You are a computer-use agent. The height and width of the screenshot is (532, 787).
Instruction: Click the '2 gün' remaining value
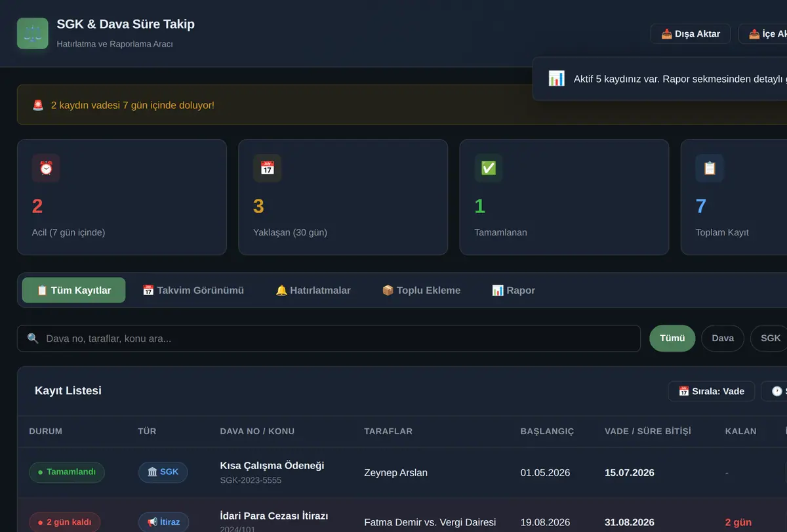(738, 523)
